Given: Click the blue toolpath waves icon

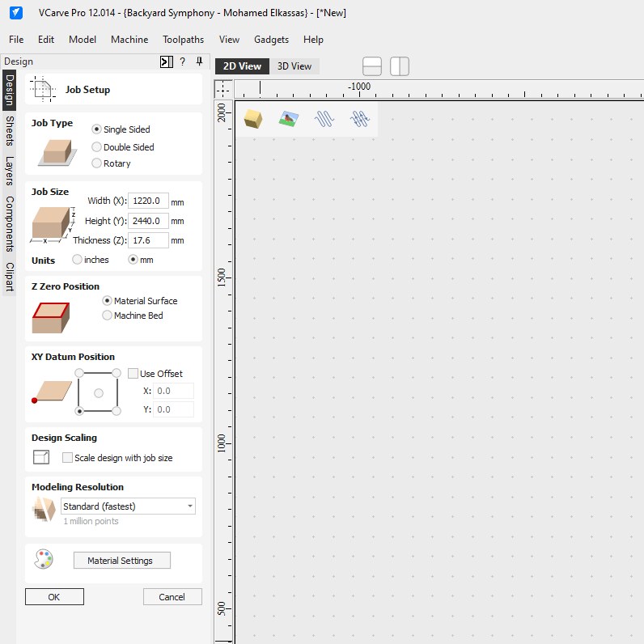Looking at the screenshot, I should [x=324, y=119].
